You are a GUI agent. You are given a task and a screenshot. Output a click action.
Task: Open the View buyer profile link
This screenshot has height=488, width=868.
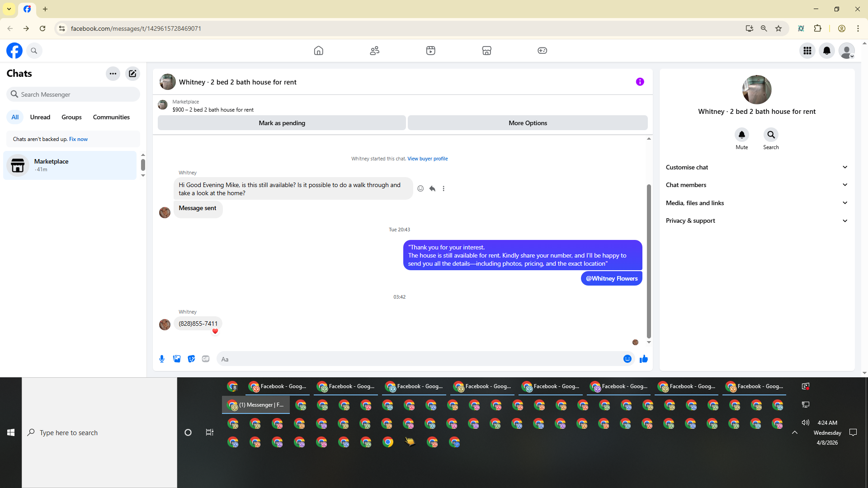(x=427, y=159)
